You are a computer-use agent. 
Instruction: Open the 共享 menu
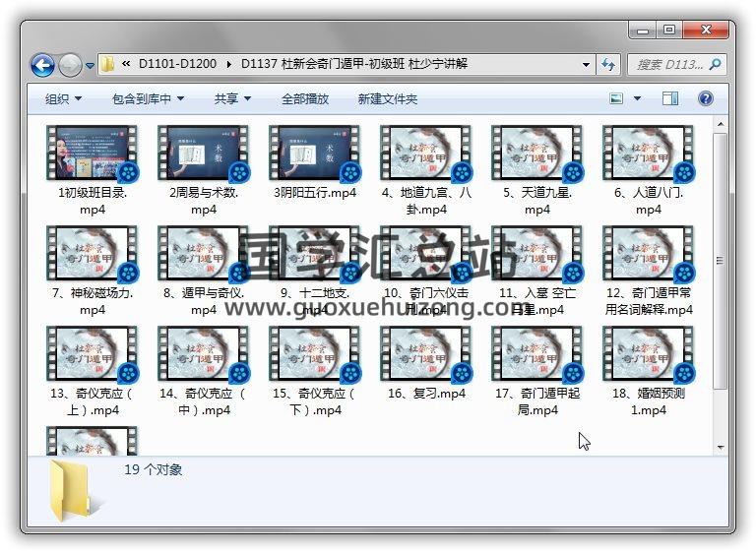(232, 98)
